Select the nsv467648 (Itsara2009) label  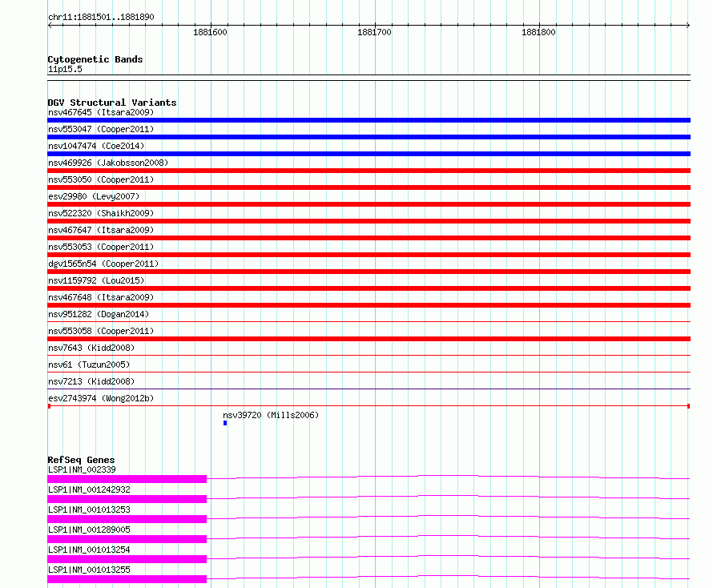(x=101, y=297)
